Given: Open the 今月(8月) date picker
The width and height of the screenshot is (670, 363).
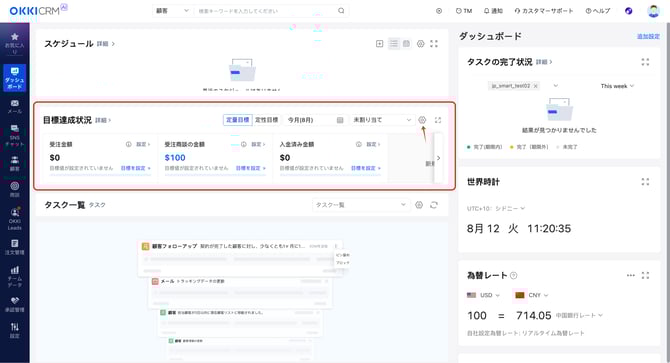Looking at the screenshot, I should click(x=315, y=120).
